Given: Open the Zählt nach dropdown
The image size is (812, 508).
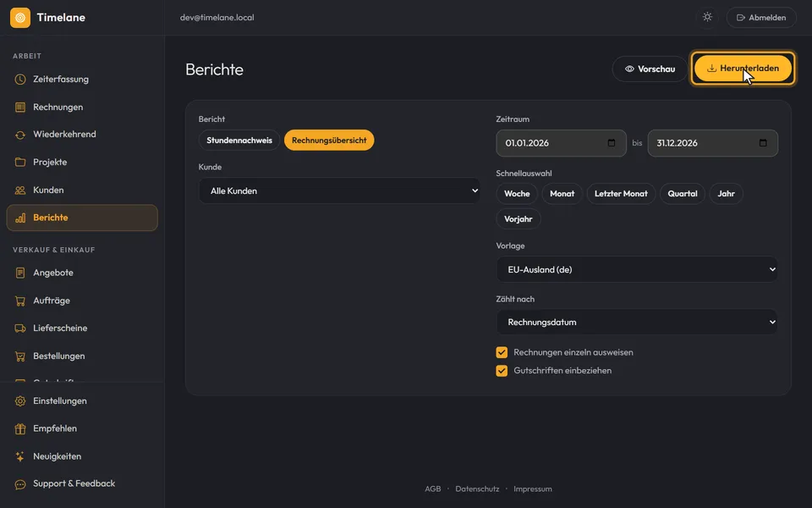Looking at the screenshot, I should [x=637, y=323].
